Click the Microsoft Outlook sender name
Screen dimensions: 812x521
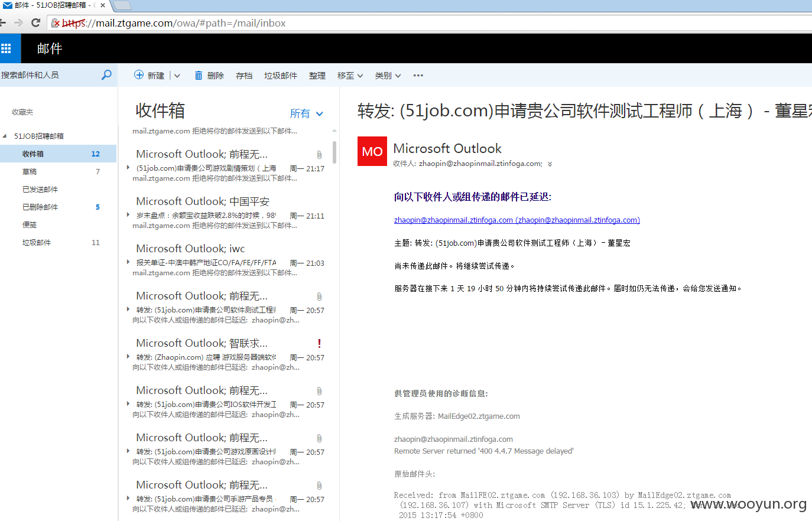447,148
